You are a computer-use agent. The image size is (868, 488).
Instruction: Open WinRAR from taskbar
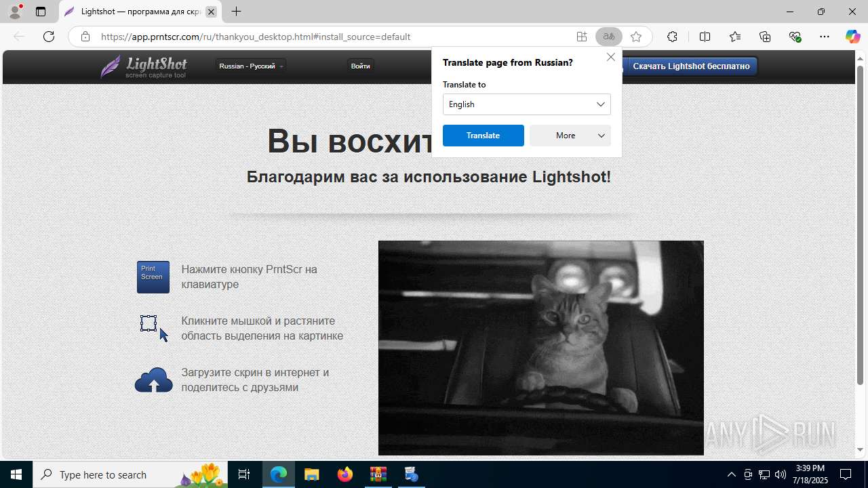pyautogui.click(x=378, y=474)
